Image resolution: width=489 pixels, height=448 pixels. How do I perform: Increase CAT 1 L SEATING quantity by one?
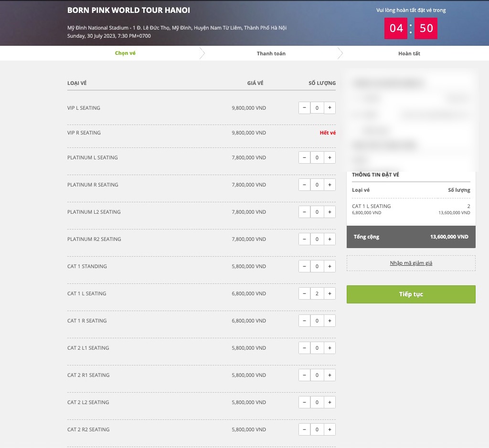(330, 293)
